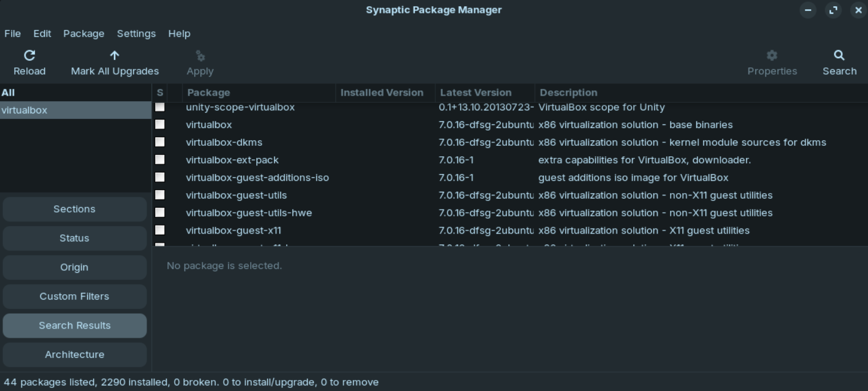Click the Apply toolbar icon
The height and width of the screenshot is (391, 868).
click(x=200, y=55)
